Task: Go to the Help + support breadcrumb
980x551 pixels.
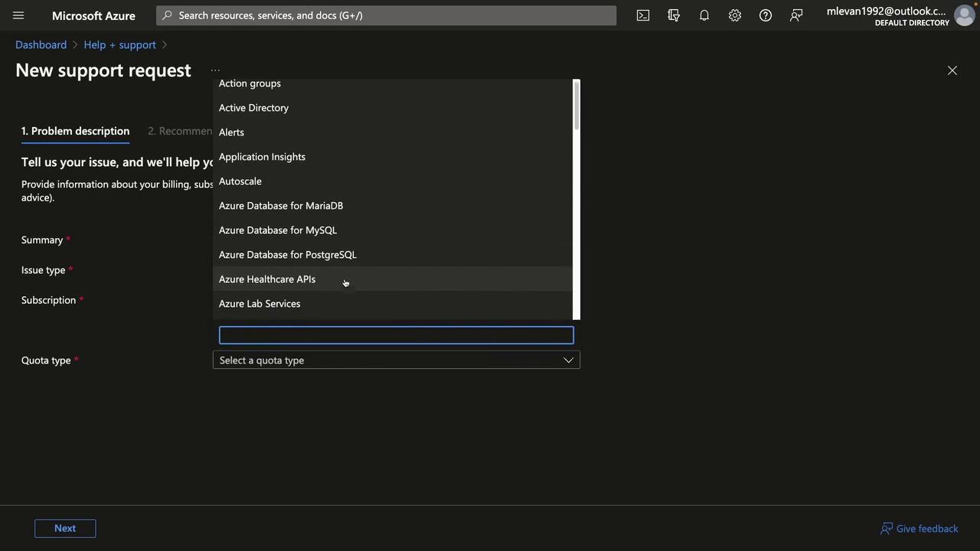Action: pos(119,44)
